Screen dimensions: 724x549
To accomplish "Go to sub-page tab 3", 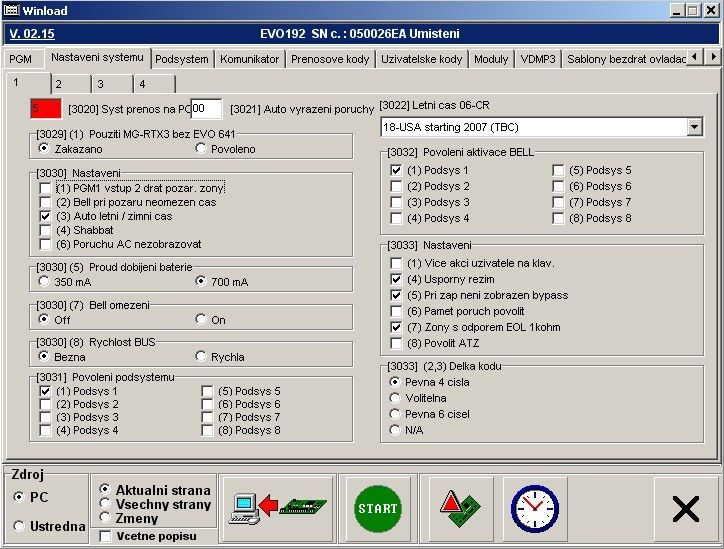I will 100,84.
